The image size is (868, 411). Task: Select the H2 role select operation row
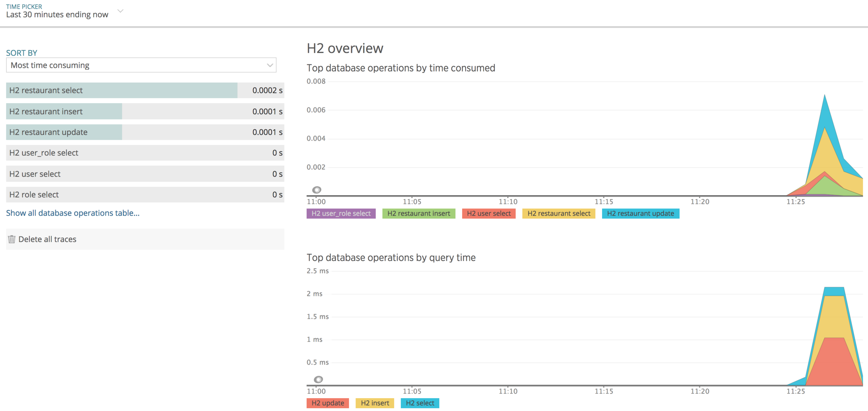coord(145,195)
